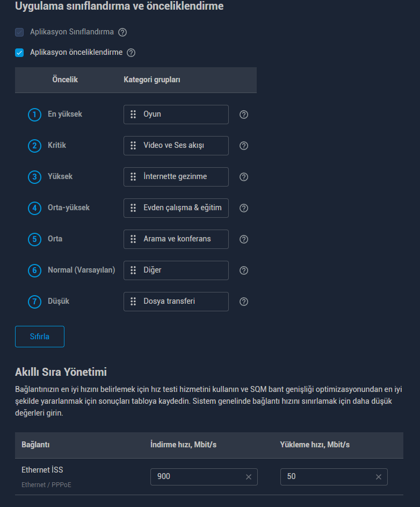Select the Video ve Ses akışı box
420x507 pixels.
tap(176, 146)
